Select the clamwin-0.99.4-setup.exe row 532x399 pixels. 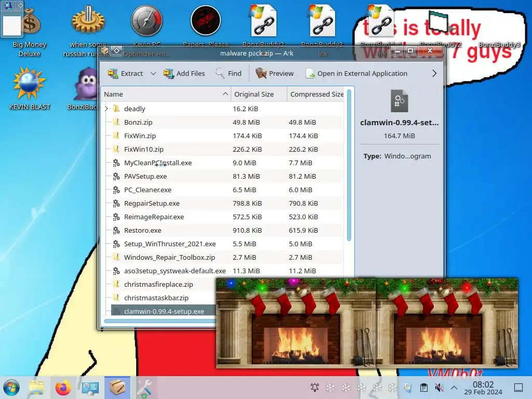[x=164, y=311]
